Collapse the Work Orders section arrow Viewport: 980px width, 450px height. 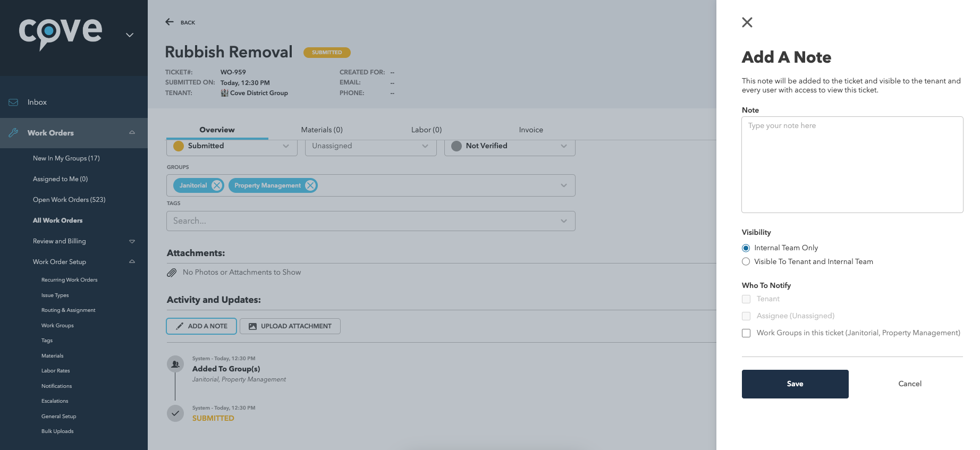click(132, 132)
